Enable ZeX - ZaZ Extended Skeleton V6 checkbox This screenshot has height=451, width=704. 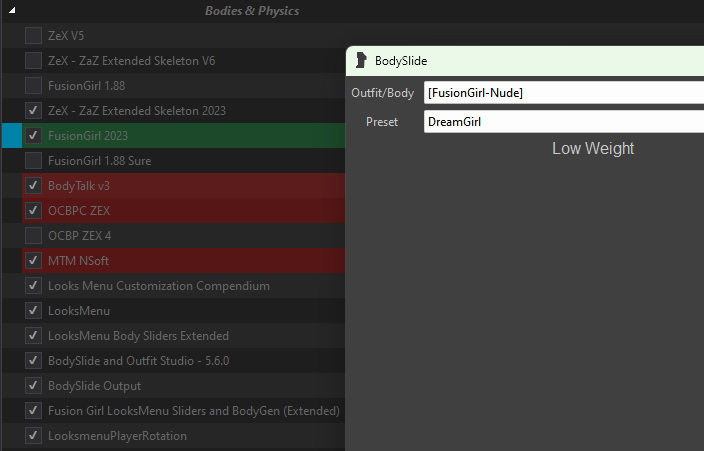(x=33, y=61)
